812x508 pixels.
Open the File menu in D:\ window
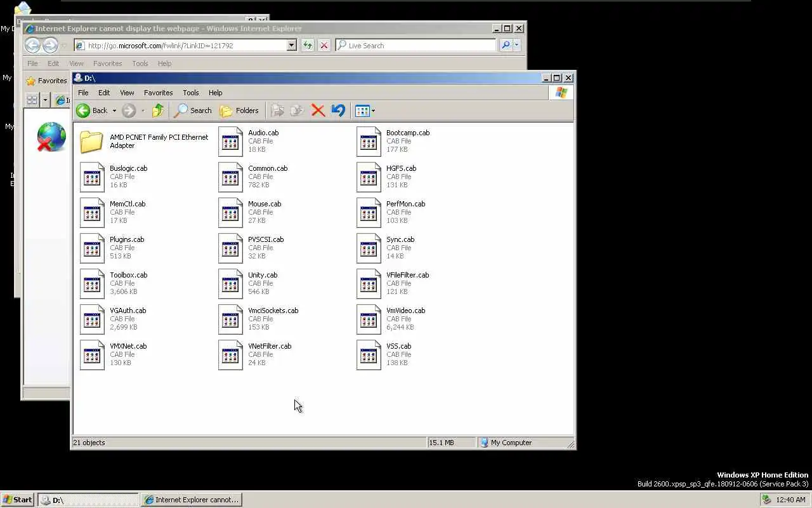tap(83, 93)
